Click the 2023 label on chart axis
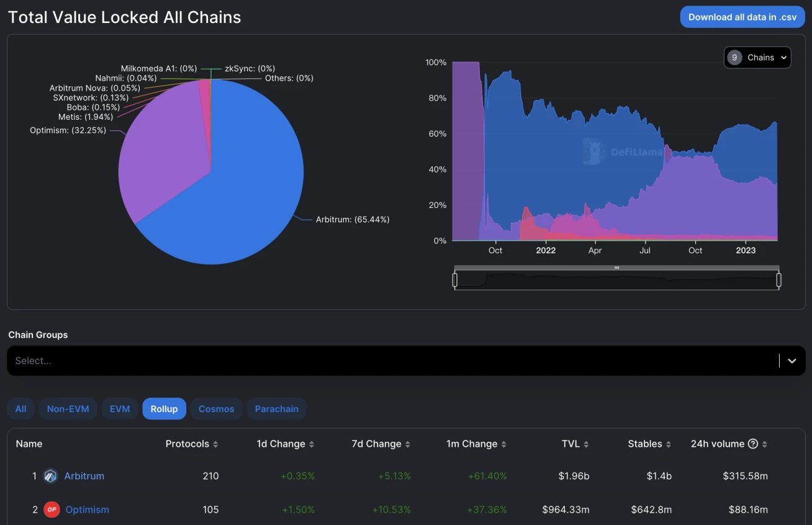 pyautogui.click(x=746, y=251)
